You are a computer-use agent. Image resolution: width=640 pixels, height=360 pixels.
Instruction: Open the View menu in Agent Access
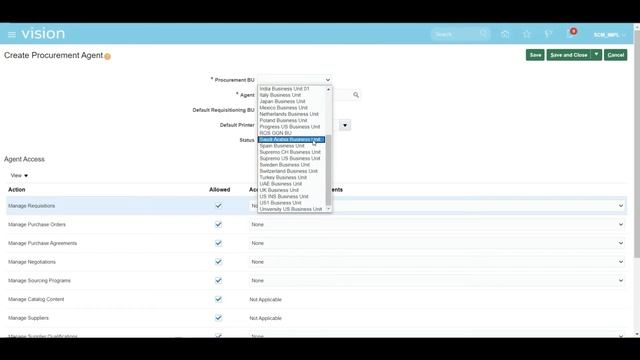[19, 176]
